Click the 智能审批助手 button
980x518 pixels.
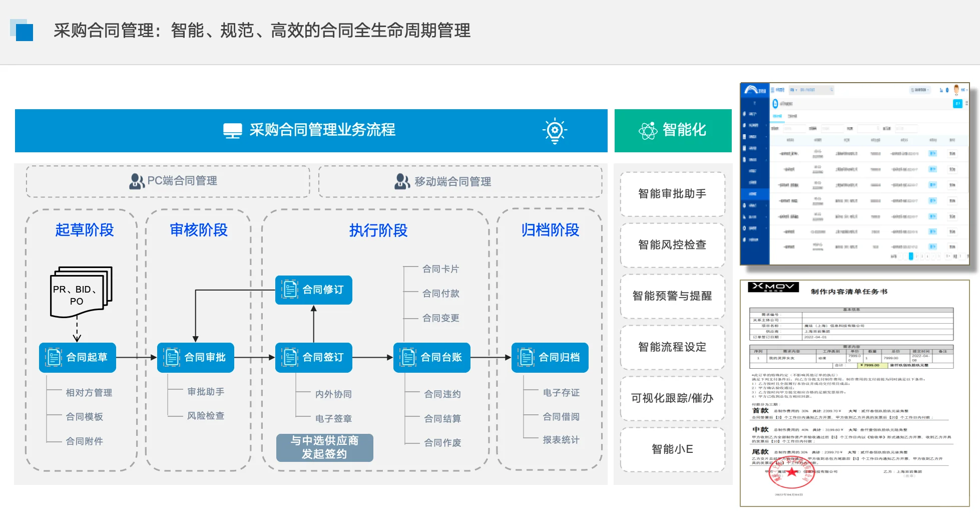tap(672, 194)
